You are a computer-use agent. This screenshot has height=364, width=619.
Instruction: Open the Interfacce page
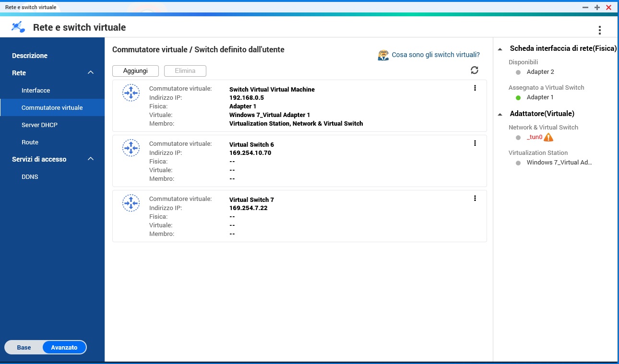click(36, 90)
